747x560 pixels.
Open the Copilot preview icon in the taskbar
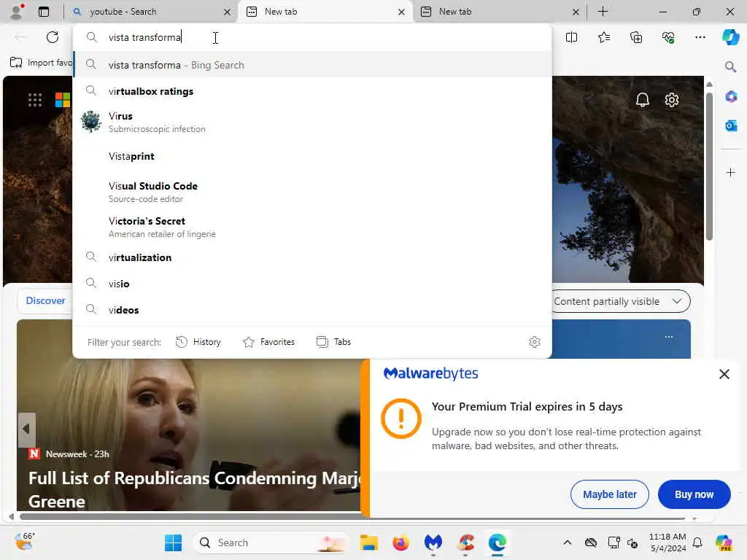(x=724, y=542)
